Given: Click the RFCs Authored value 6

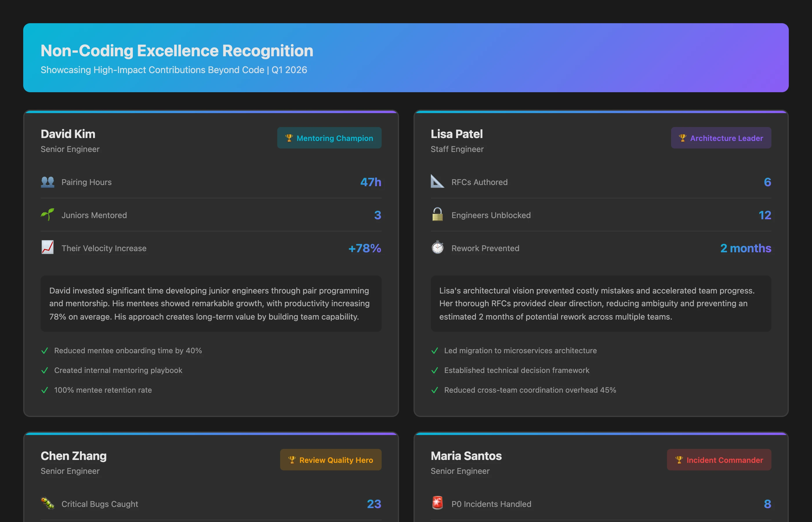Looking at the screenshot, I should click(767, 182).
